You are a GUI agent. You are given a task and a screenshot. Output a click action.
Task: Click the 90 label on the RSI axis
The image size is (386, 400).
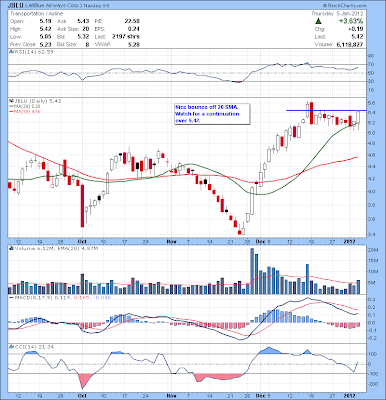point(372,56)
